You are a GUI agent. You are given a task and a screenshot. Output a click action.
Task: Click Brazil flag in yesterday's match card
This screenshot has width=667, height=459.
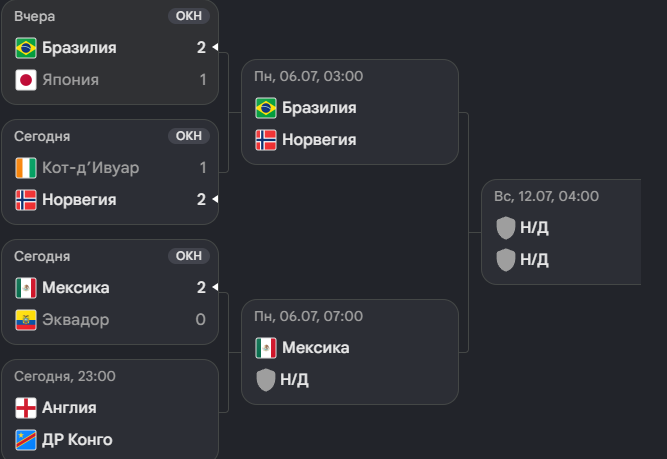[26, 48]
